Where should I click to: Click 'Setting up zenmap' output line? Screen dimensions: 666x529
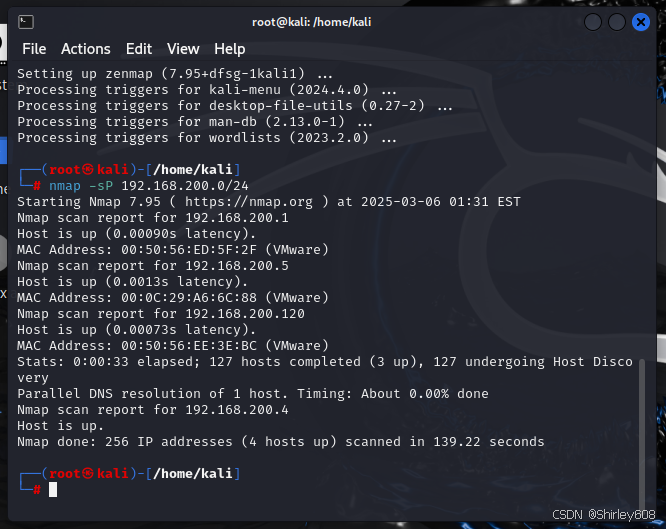click(175, 74)
